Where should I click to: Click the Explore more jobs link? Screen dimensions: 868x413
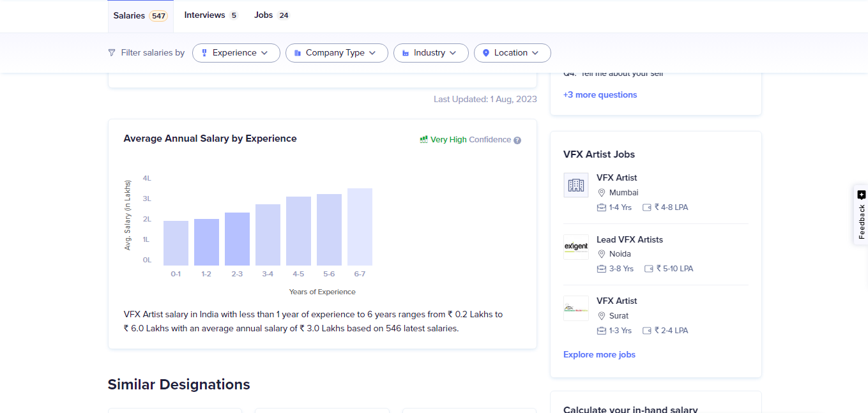point(598,354)
